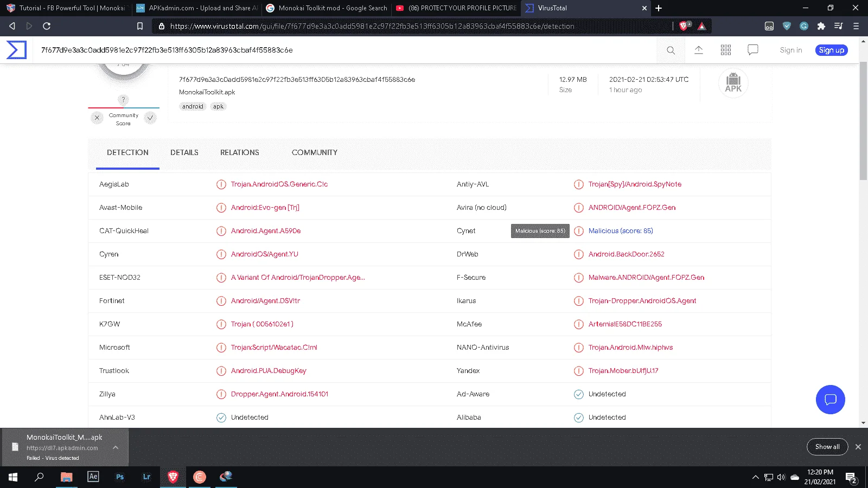Open the File Explorer taskbar icon
868x488 pixels.
click(x=67, y=477)
